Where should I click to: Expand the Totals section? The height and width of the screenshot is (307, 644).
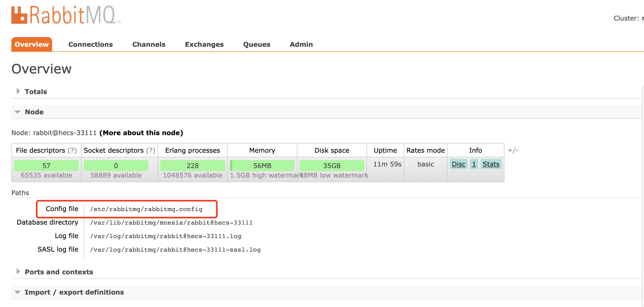click(36, 92)
